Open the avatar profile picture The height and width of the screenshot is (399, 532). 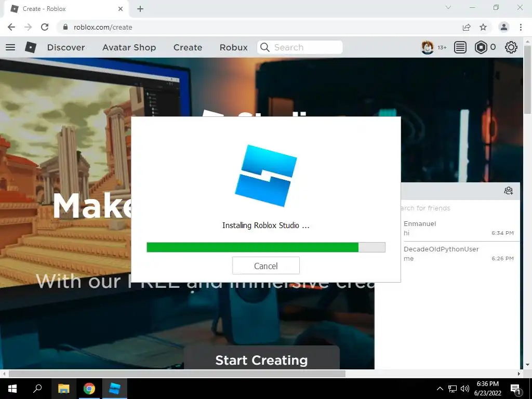(x=427, y=47)
